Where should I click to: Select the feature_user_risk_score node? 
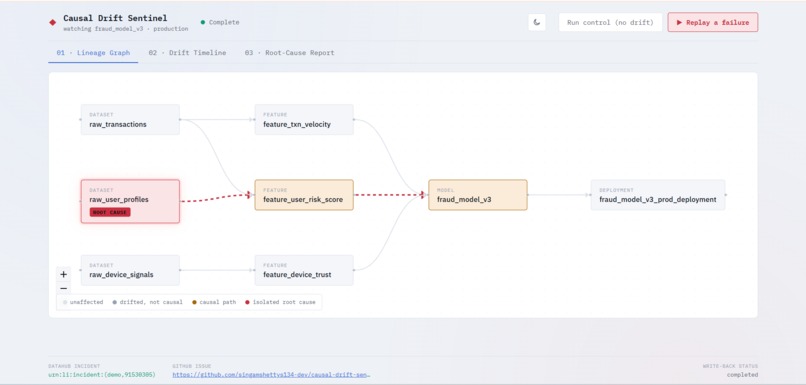304,195
